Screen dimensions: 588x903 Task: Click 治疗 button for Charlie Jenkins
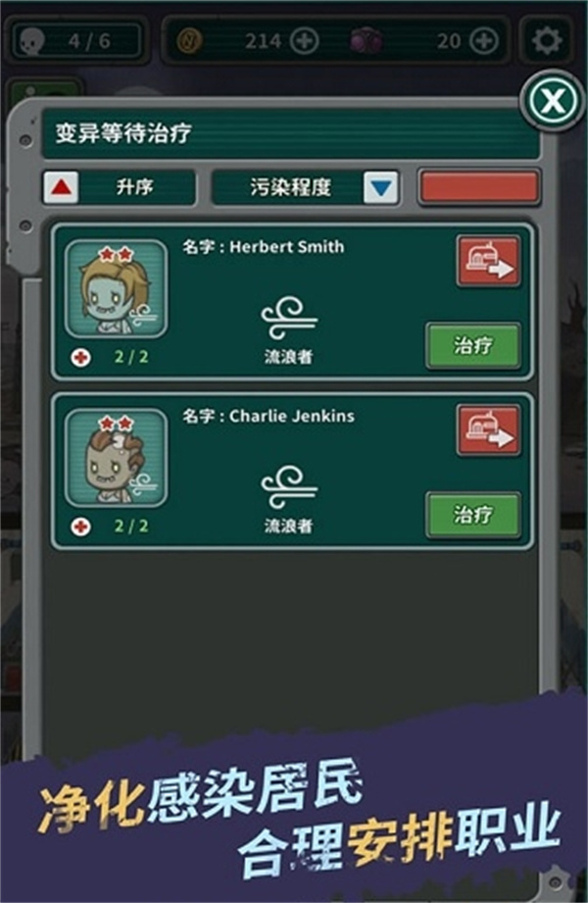point(473,515)
